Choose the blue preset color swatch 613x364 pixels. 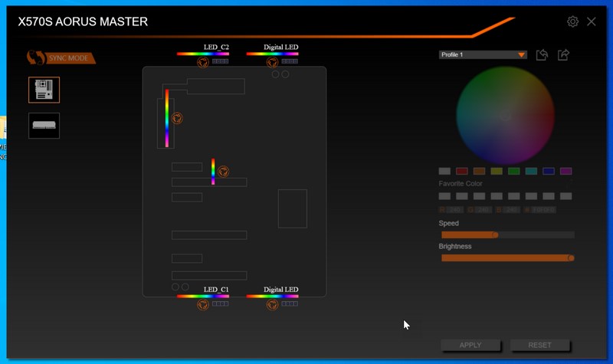pyautogui.click(x=549, y=171)
